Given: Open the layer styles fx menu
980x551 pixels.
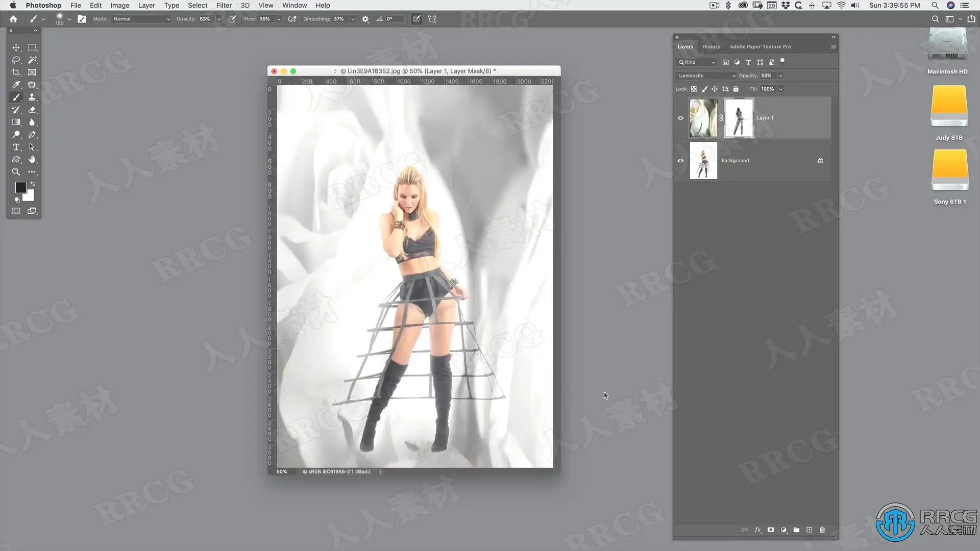Looking at the screenshot, I should click(x=758, y=530).
